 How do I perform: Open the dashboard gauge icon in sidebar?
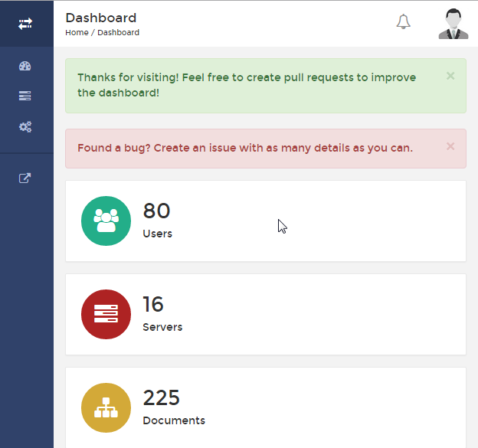(x=25, y=66)
